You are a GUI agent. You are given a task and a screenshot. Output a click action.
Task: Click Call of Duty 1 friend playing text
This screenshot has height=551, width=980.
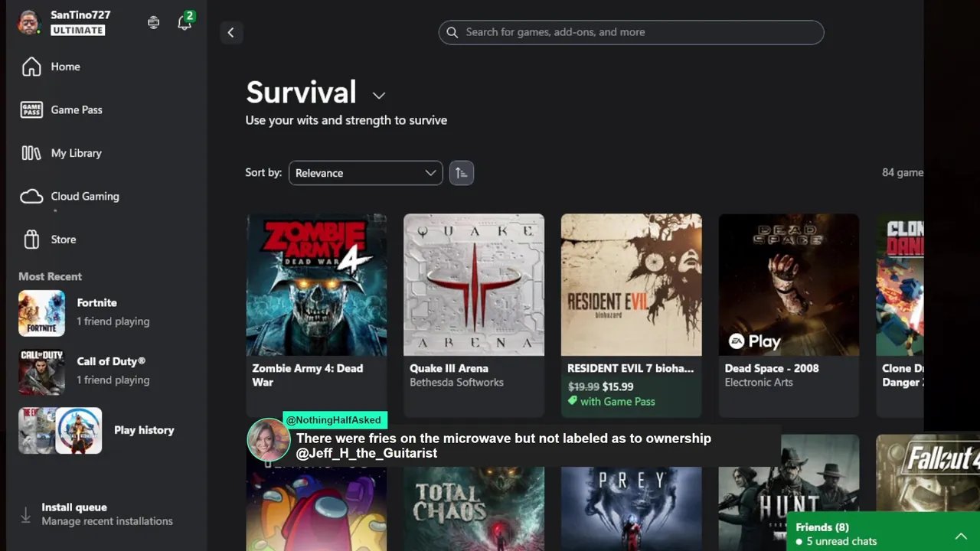click(113, 380)
